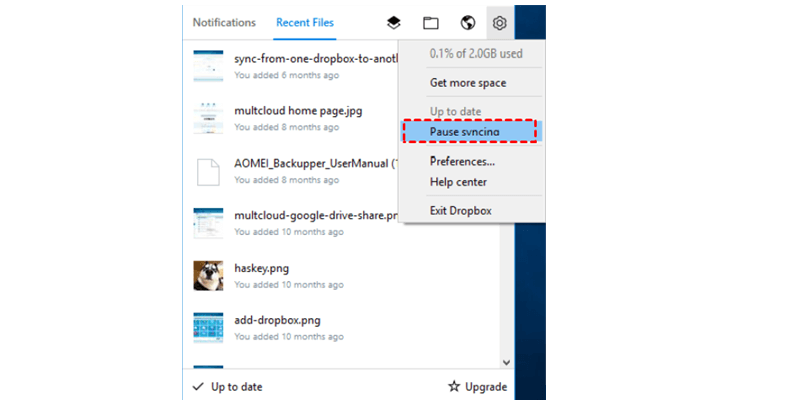800x400 pixels.
Task: Open the add-dropbox.png thumbnail
Action: [208, 328]
